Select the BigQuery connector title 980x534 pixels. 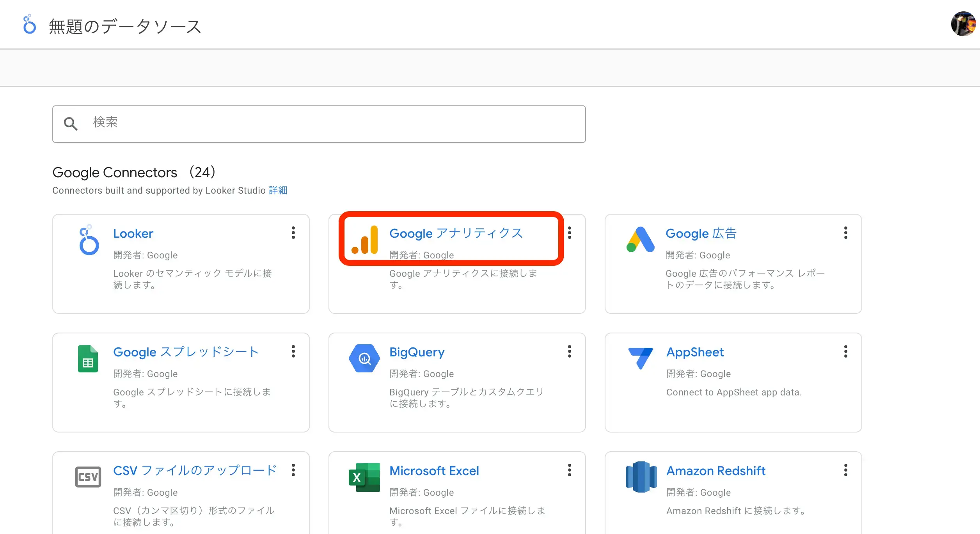(x=417, y=352)
